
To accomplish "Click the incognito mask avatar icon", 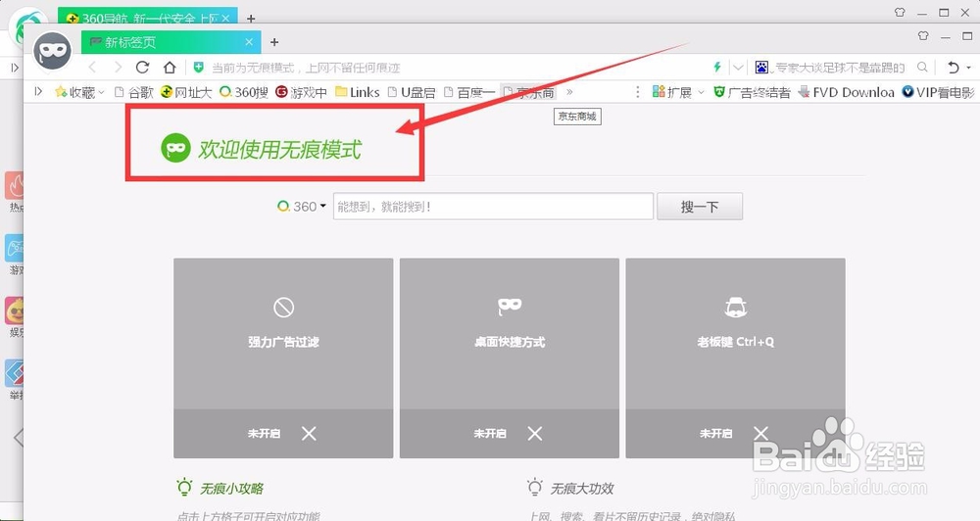I will [53, 51].
